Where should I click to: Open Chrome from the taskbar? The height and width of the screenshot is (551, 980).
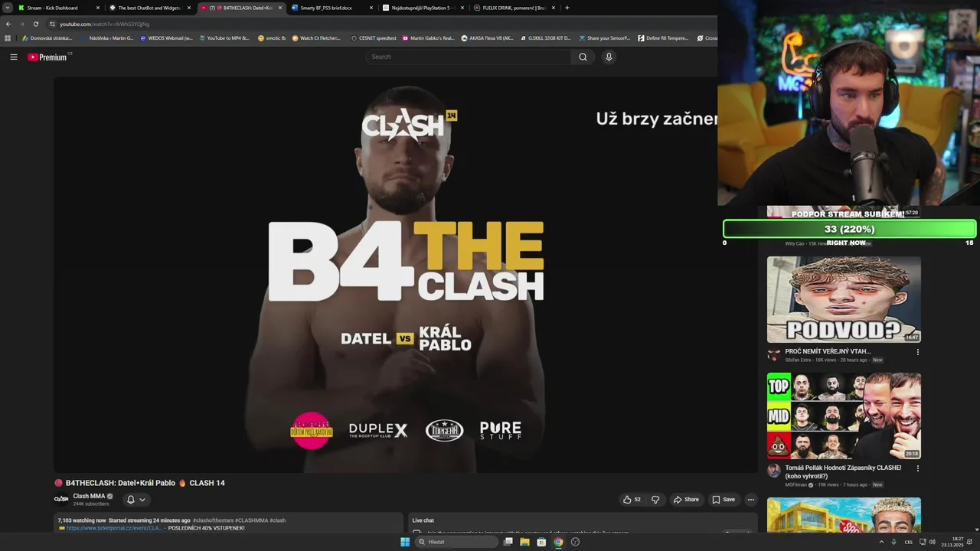tap(558, 542)
